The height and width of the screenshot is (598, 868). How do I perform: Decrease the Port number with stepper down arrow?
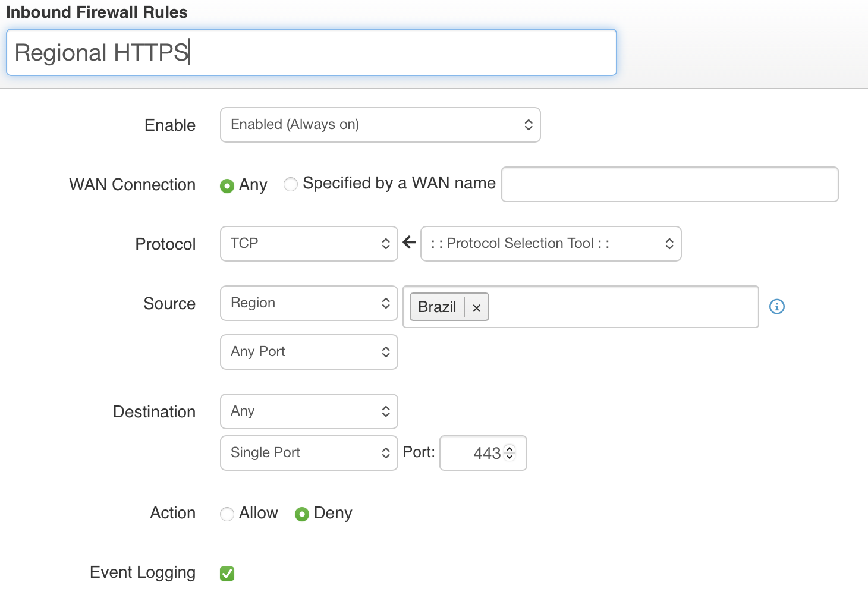510,457
